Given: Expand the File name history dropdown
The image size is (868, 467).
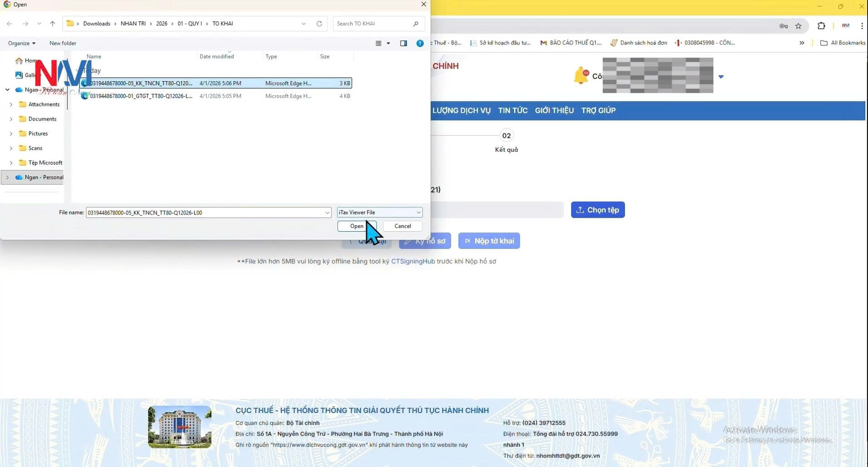Looking at the screenshot, I should click(x=327, y=213).
